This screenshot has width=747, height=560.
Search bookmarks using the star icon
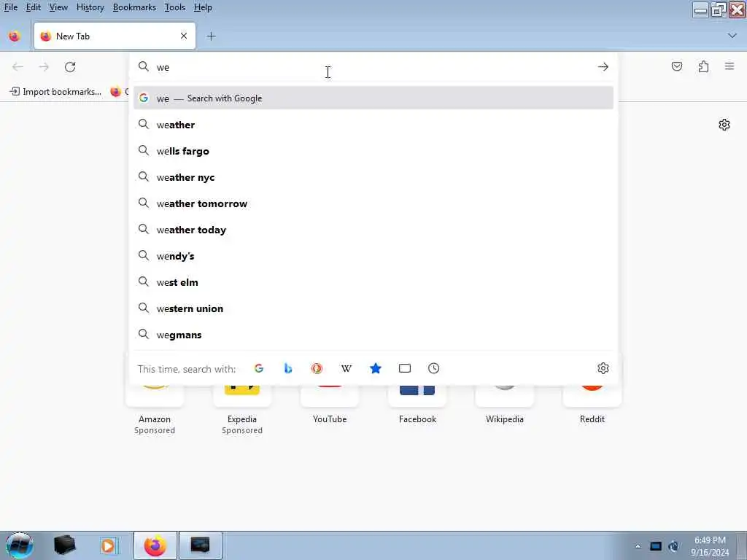pos(376,368)
